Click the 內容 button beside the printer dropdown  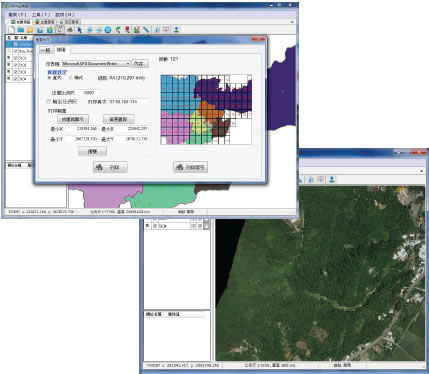tap(140, 63)
